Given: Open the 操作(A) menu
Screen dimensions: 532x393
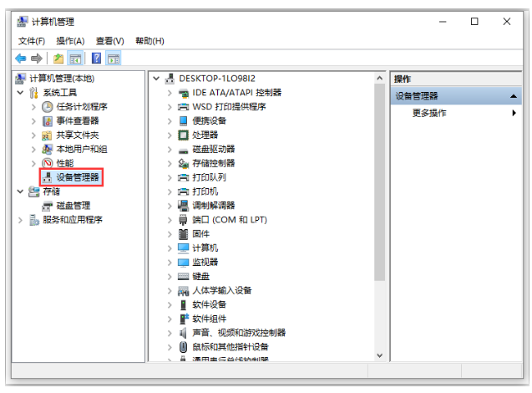Looking at the screenshot, I should tap(70, 41).
